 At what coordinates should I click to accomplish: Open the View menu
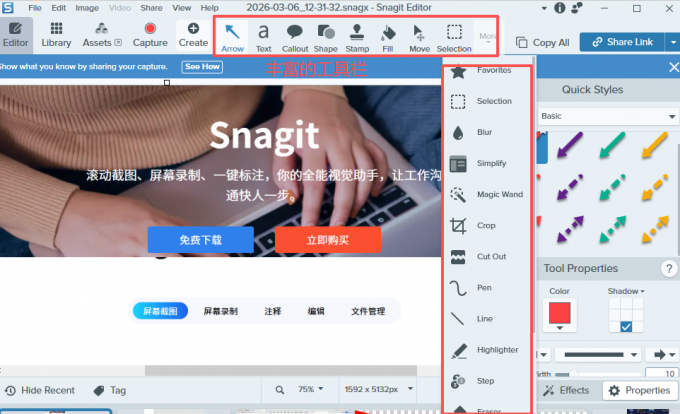(181, 8)
